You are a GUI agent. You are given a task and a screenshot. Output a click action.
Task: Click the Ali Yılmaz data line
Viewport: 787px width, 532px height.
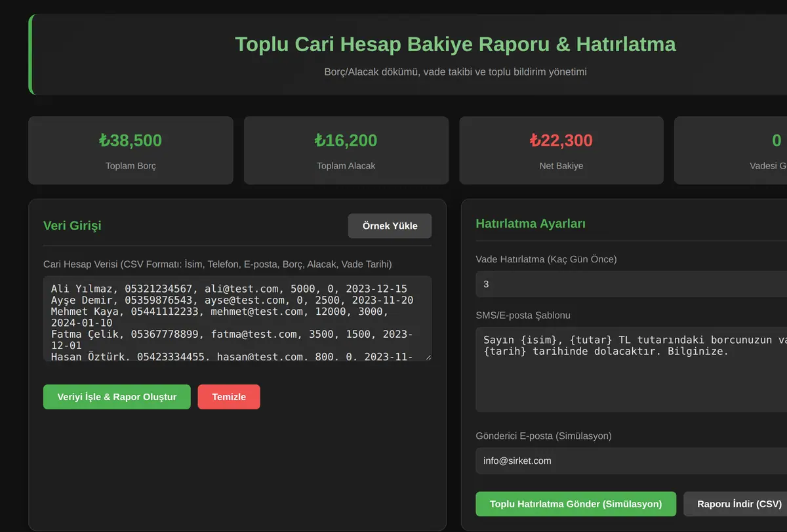pyautogui.click(x=229, y=289)
